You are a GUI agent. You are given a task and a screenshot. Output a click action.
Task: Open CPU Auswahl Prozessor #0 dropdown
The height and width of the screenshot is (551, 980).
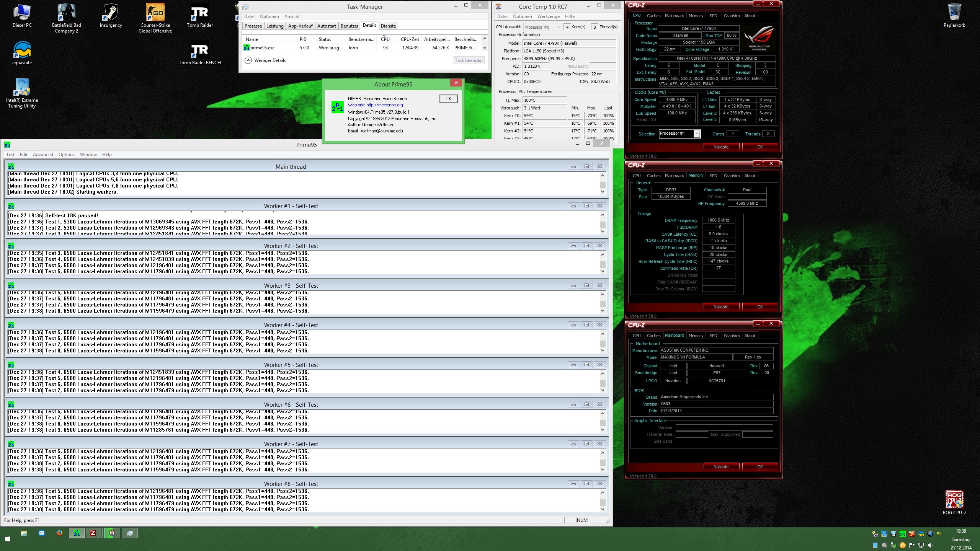[542, 27]
